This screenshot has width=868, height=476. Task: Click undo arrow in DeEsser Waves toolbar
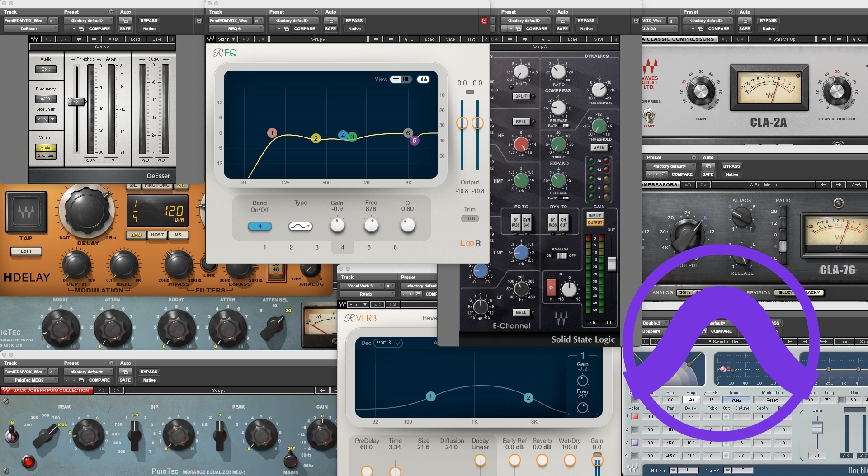pos(49,39)
